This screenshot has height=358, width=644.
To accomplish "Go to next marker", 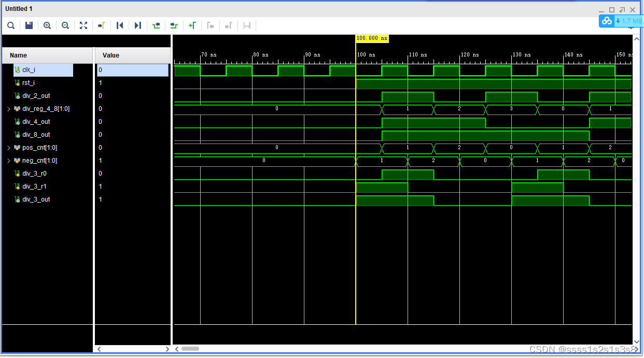I will click(x=229, y=25).
